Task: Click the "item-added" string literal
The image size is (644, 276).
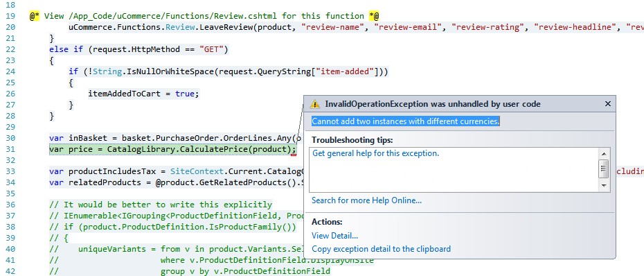Action: [345, 71]
